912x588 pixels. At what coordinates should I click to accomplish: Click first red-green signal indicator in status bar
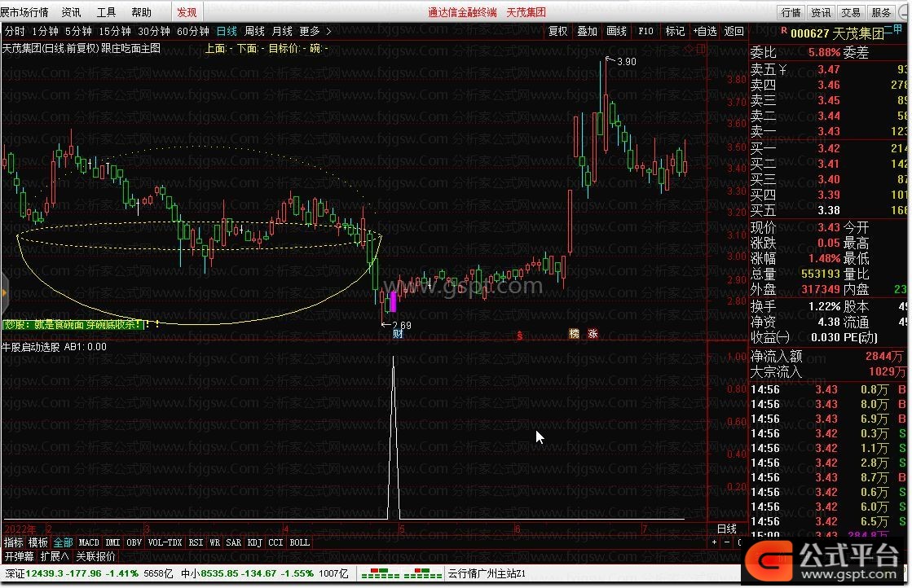381,574
